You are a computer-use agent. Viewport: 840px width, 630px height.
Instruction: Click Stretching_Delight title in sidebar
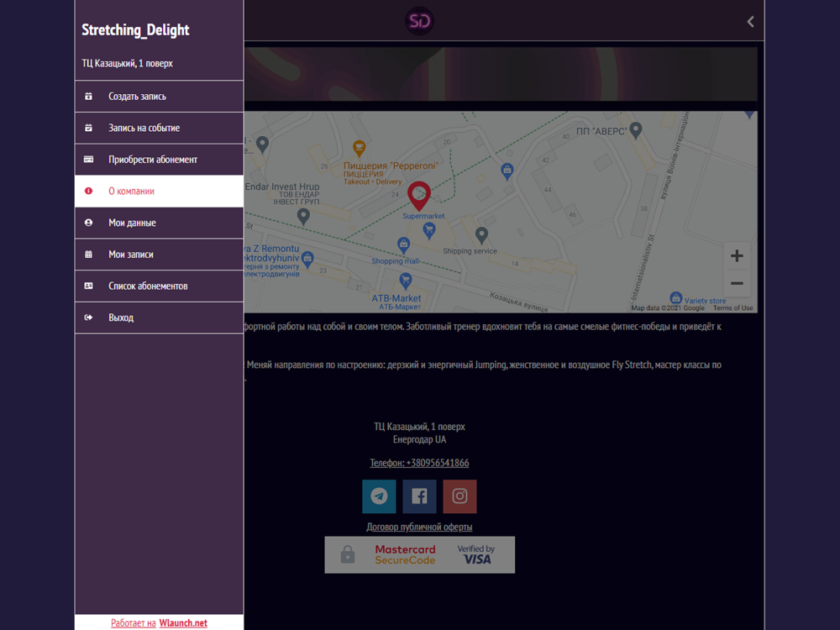135,30
